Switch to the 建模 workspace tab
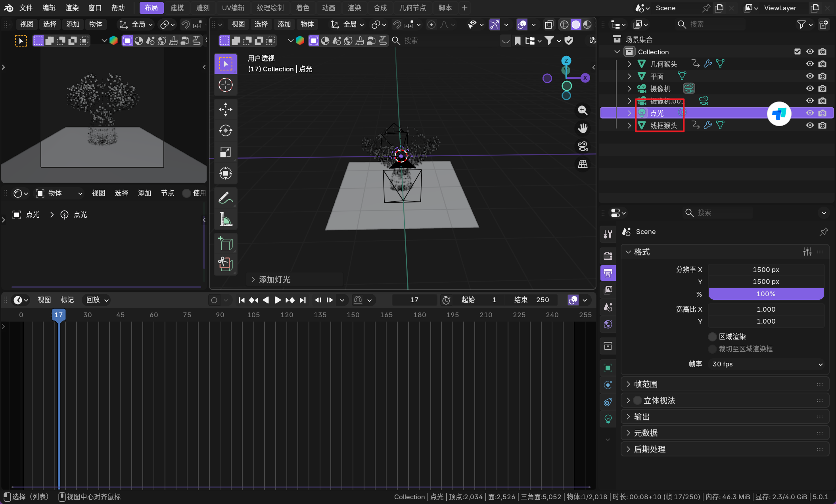The image size is (836, 504). coord(177,8)
